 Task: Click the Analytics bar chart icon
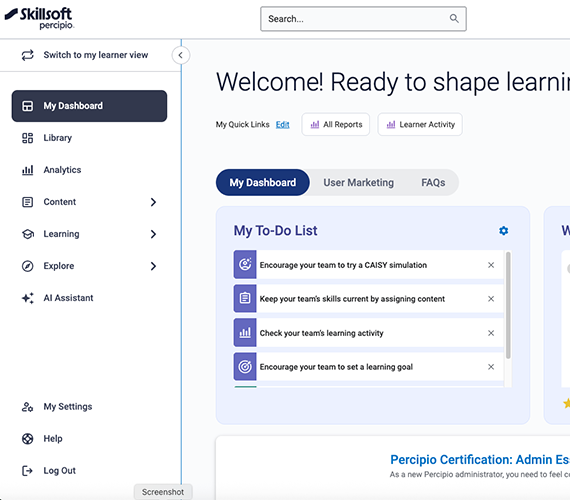(28, 170)
